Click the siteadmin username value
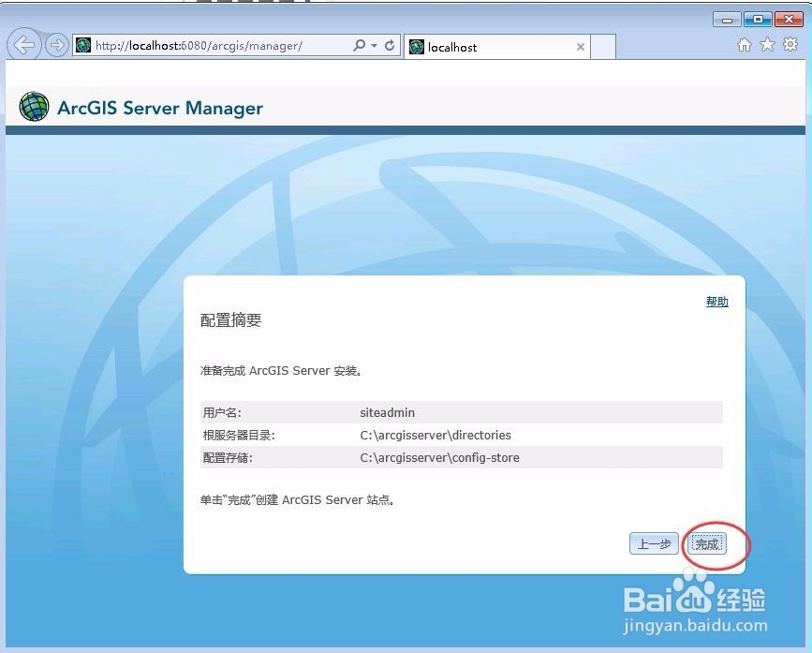 (388, 413)
